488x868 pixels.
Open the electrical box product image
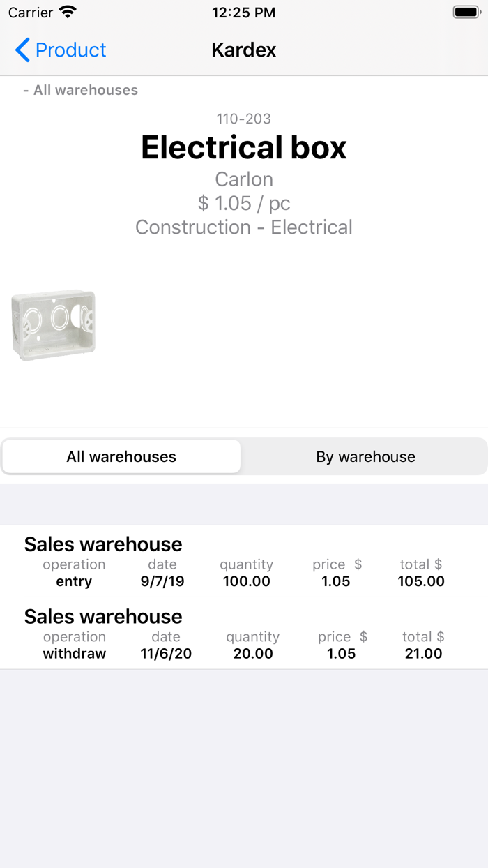[54, 326]
